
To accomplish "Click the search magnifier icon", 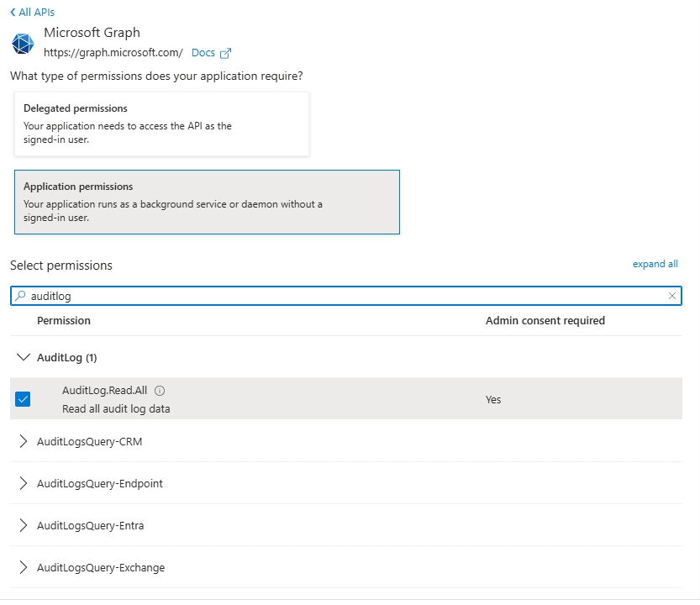I will [21, 296].
